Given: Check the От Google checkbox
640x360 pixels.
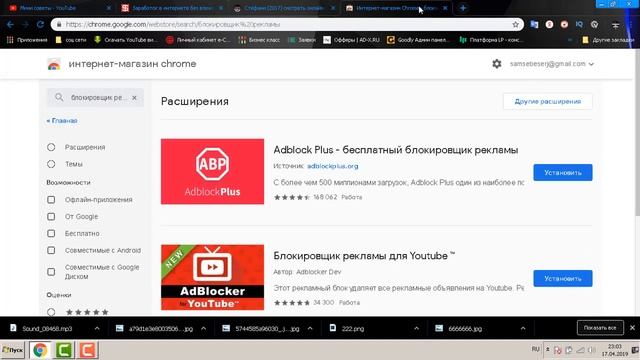Looking at the screenshot, I should click(x=51, y=216).
